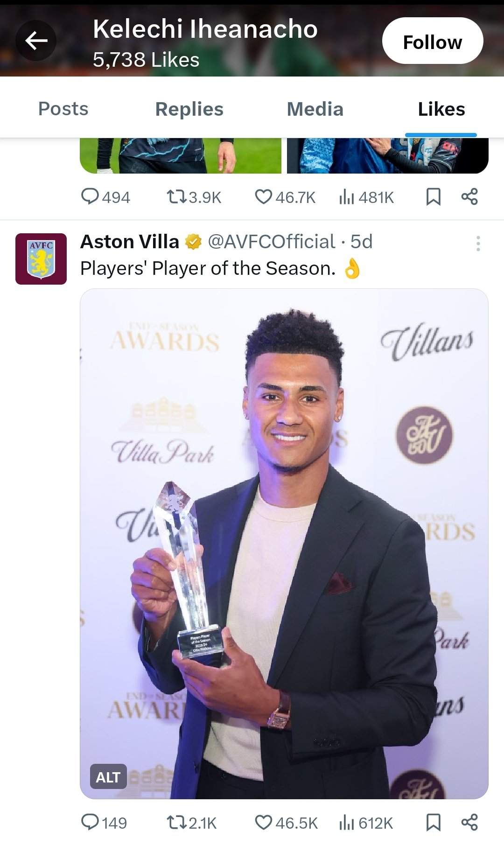Show ALT text for the award photo
504x845 pixels.
point(108,777)
